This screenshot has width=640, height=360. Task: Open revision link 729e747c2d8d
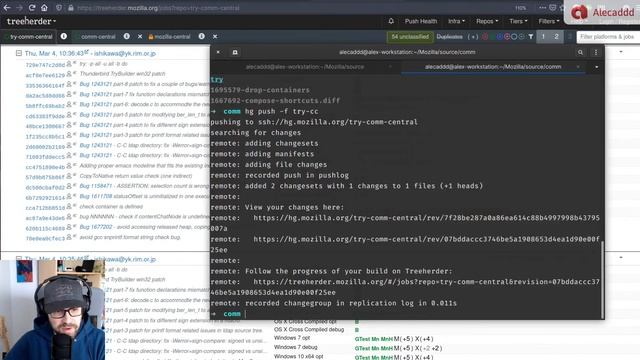click(x=45, y=65)
